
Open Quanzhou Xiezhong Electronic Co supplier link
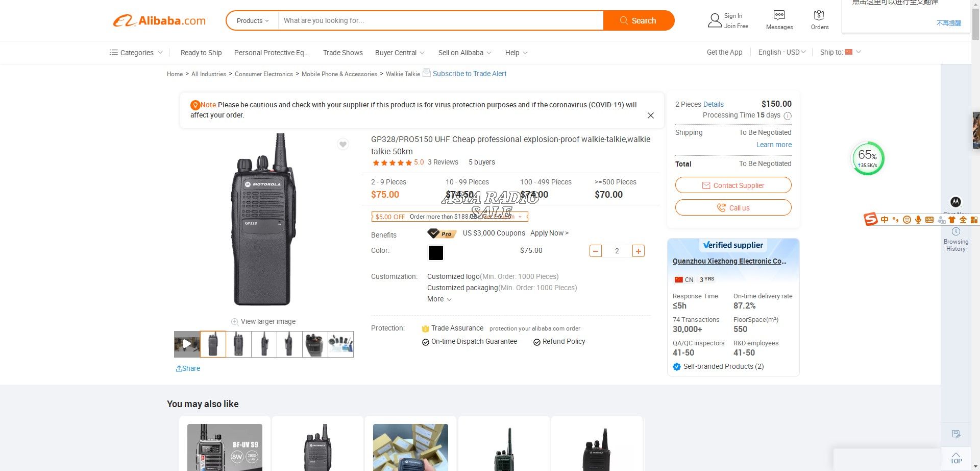(729, 261)
